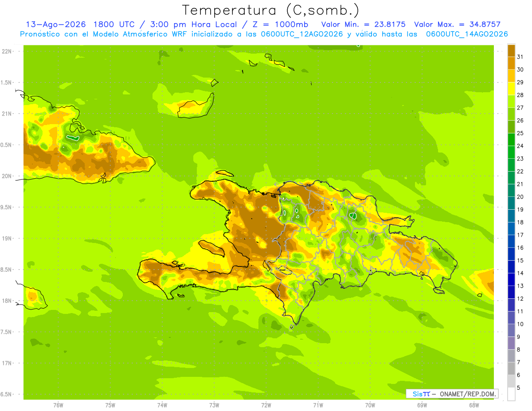This screenshot has height=411, width=532.
Task: Select the "0600UTC_14AGO2026" valid-until time
Action: (466, 34)
